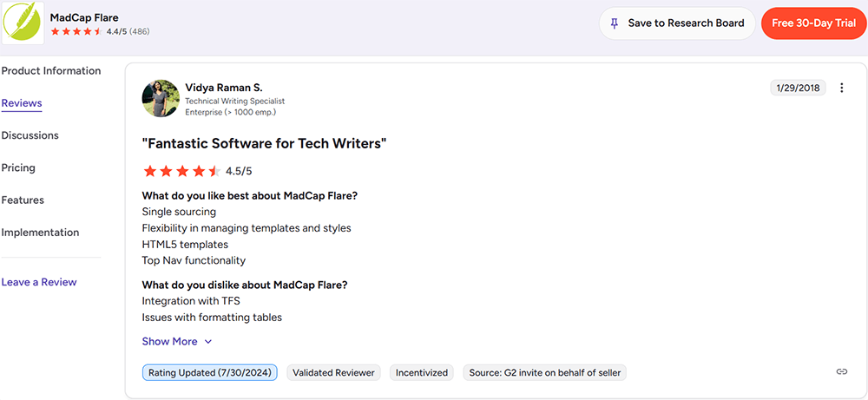The image size is (868, 400).
Task: Click Flexibility in managing templates line
Action: tap(247, 227)
